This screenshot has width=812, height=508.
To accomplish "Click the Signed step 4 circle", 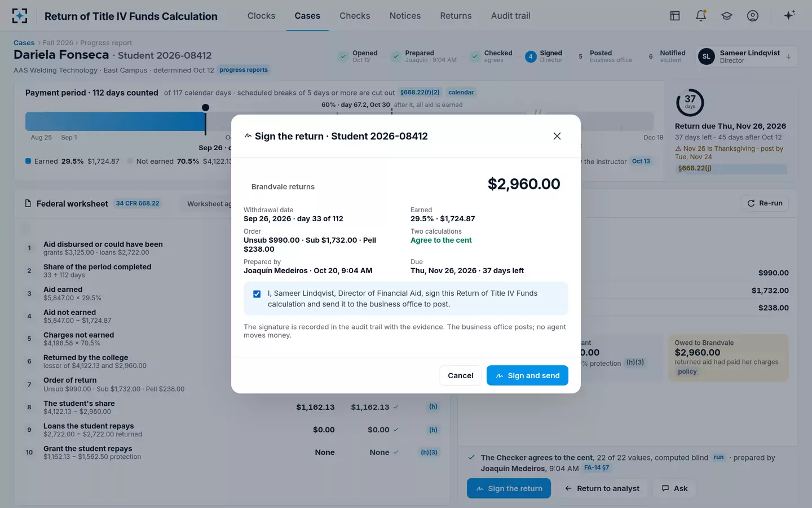I will tap(530, 56).
